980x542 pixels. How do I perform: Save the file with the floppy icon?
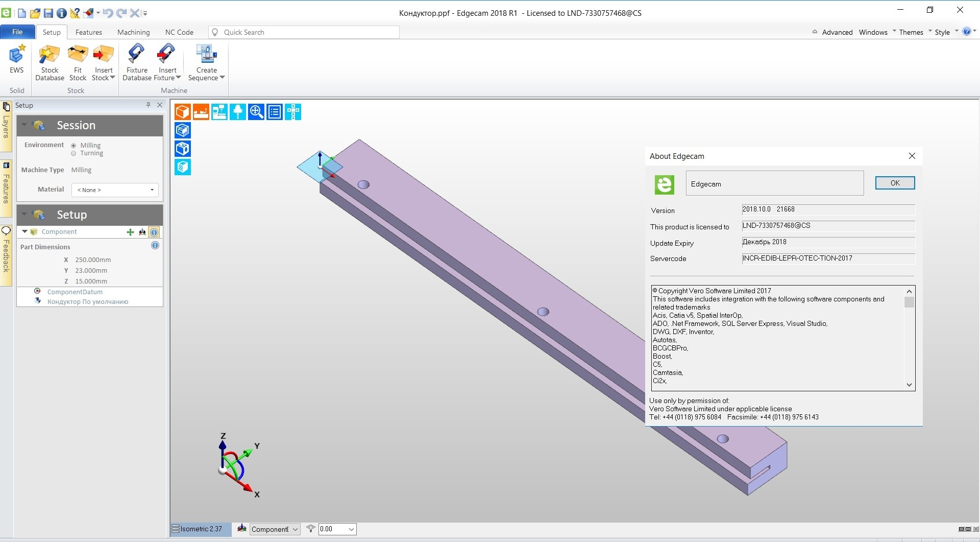[x=48, y=13]
